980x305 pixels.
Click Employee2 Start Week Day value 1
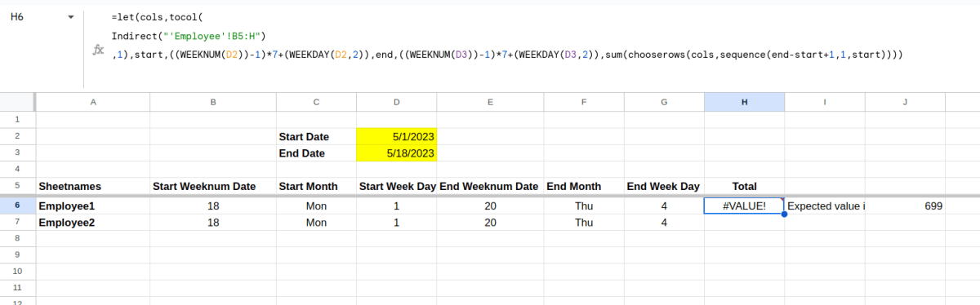click(x=397, y=223)
